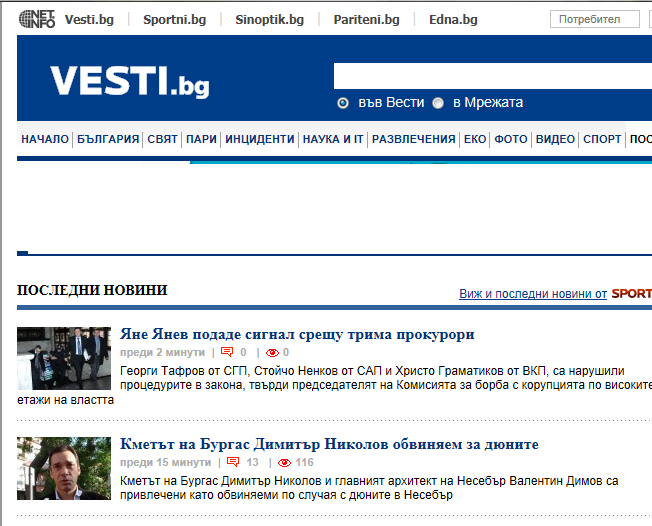652x526 pixels.
Task: Open headline 'Яне Янев подаде сигнал срещу трима прокурори'
Action: pos(297,334)
